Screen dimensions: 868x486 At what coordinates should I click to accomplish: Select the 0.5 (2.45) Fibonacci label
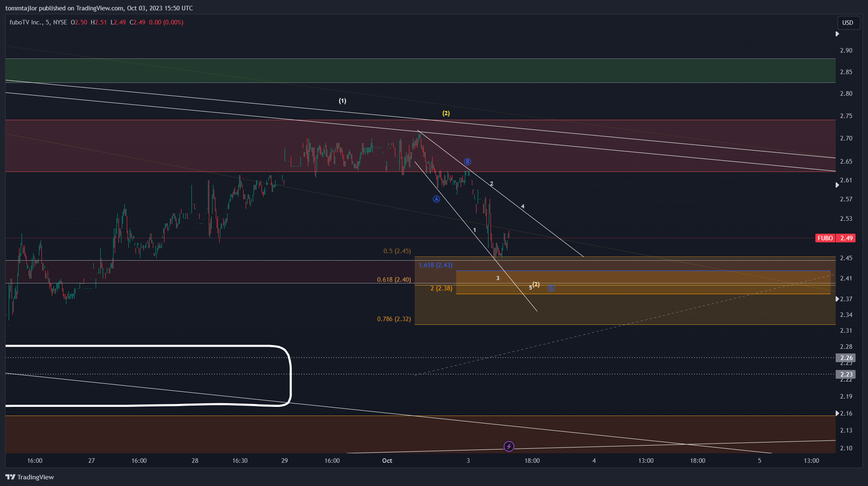397,251
